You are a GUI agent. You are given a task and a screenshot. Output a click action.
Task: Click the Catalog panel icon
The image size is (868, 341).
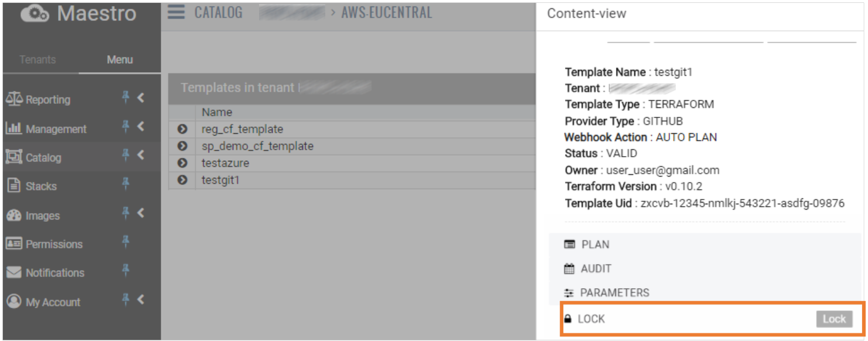[13, 157]
